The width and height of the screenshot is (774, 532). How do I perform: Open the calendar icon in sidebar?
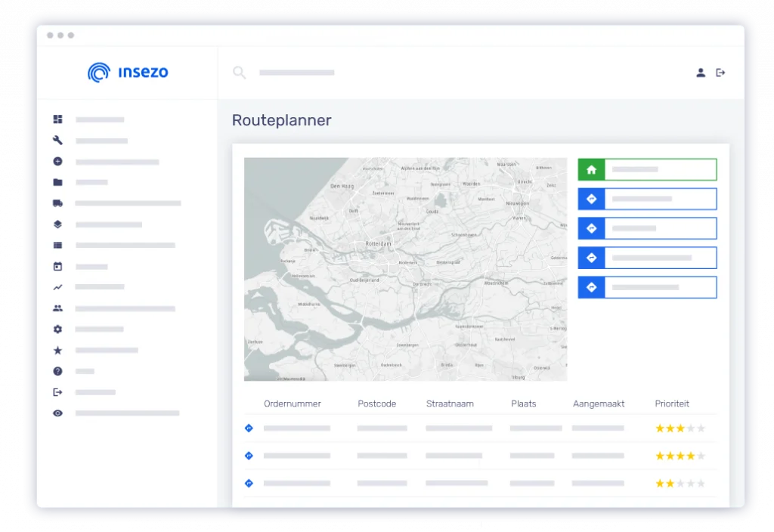pyautogui.click(x=57, y=267)
